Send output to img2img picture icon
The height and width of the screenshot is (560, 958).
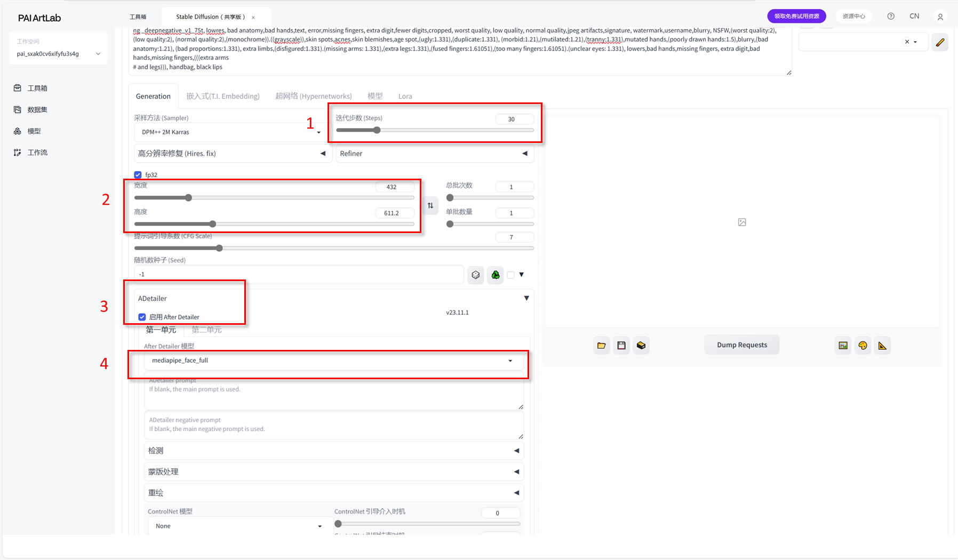pos(843,346)
